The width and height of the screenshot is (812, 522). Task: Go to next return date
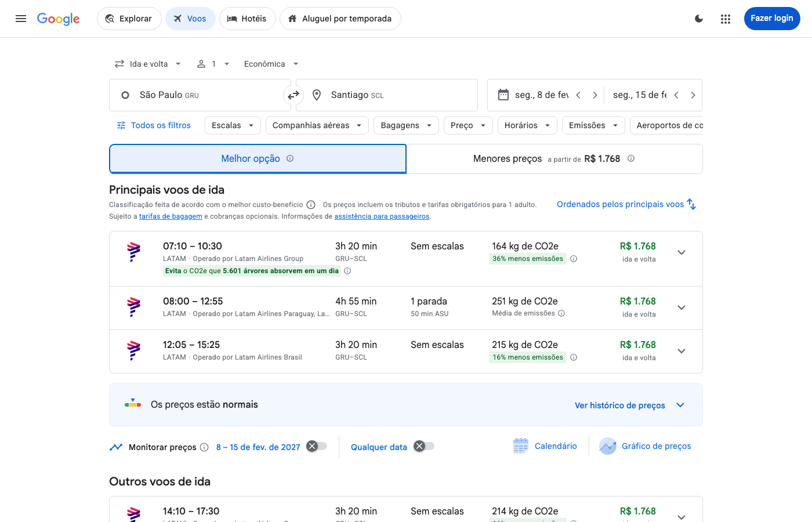(x=693, y=95)
